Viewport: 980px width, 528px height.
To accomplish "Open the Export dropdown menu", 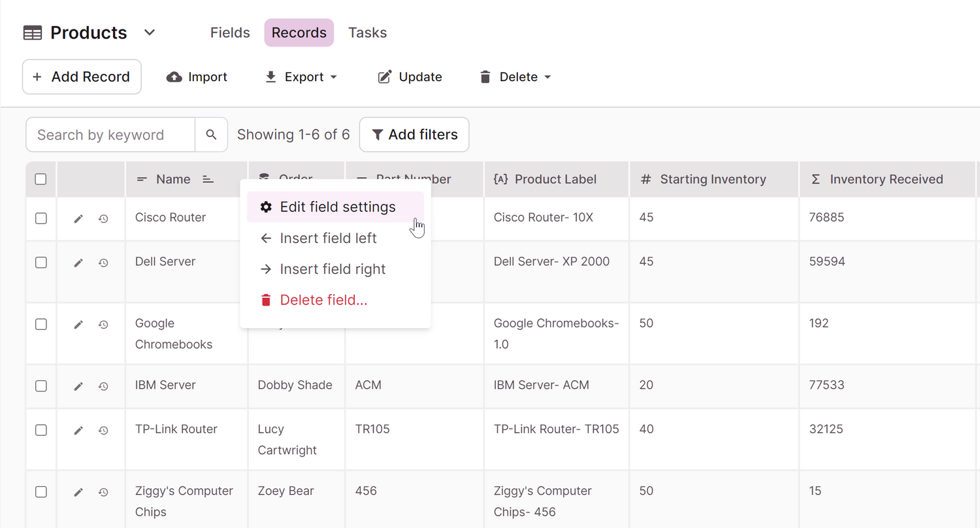I will [301, 77].
